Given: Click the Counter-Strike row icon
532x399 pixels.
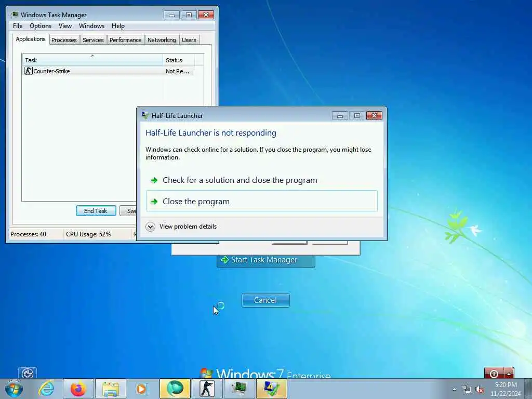Looking at the screenshot, I should click(29, 71).
